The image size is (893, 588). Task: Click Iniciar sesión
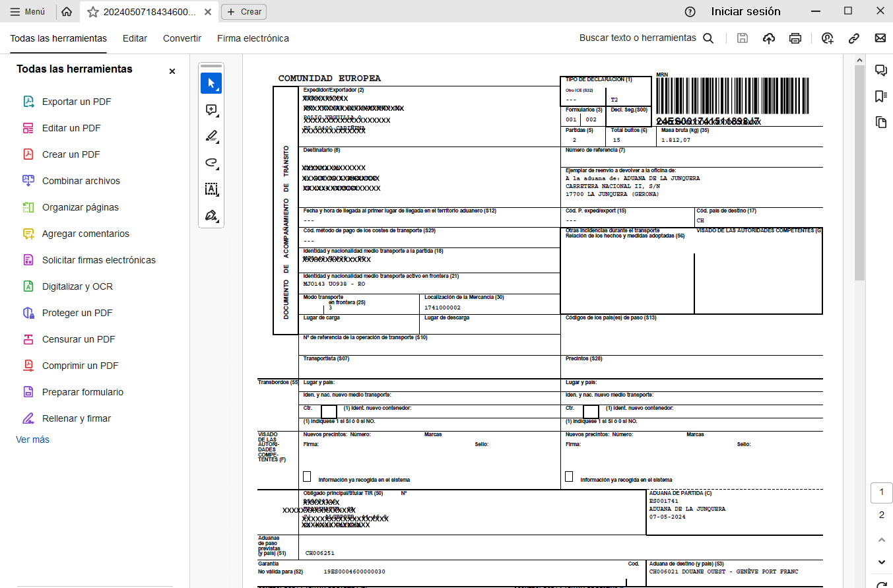746,11
